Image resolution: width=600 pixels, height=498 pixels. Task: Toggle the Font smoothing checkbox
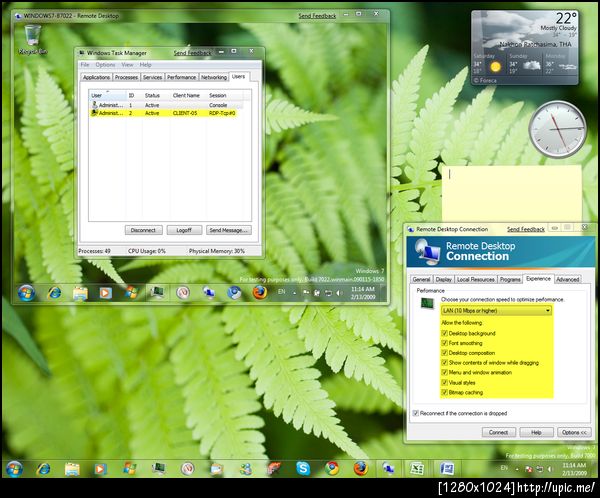point(444,343)
